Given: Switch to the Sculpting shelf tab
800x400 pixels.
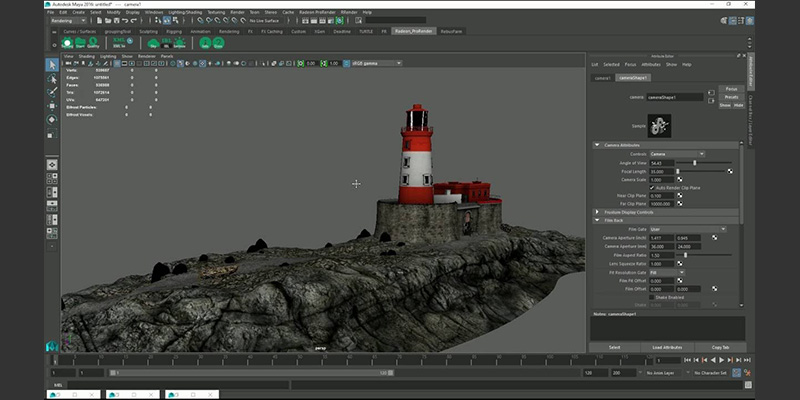Looking at the screenshot, I should [x=148, y=31].
